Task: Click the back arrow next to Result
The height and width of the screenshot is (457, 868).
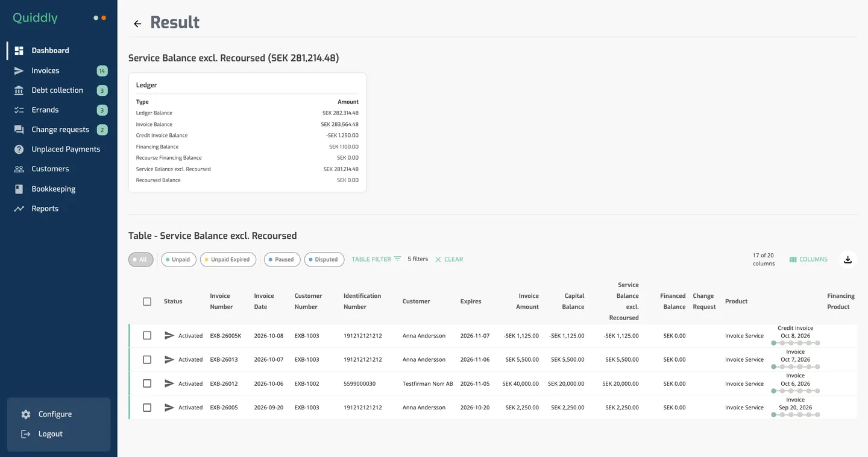Action: coord(137,24)
